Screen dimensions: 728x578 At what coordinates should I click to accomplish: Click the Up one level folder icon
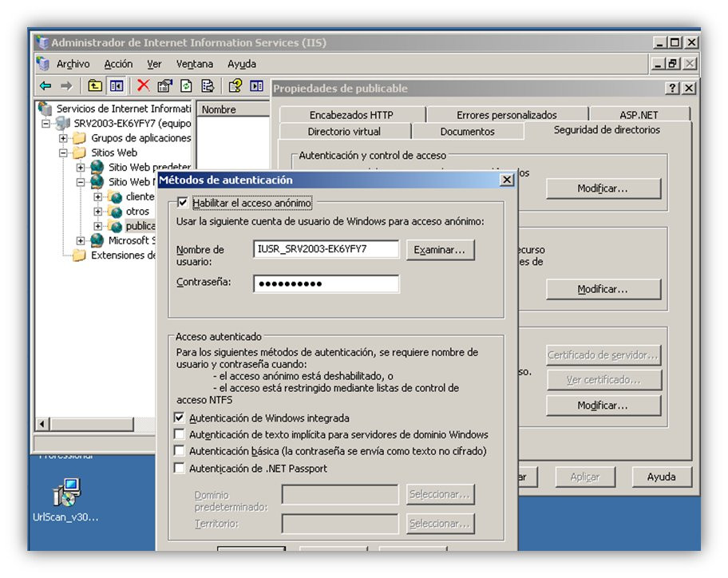(95, 85)
